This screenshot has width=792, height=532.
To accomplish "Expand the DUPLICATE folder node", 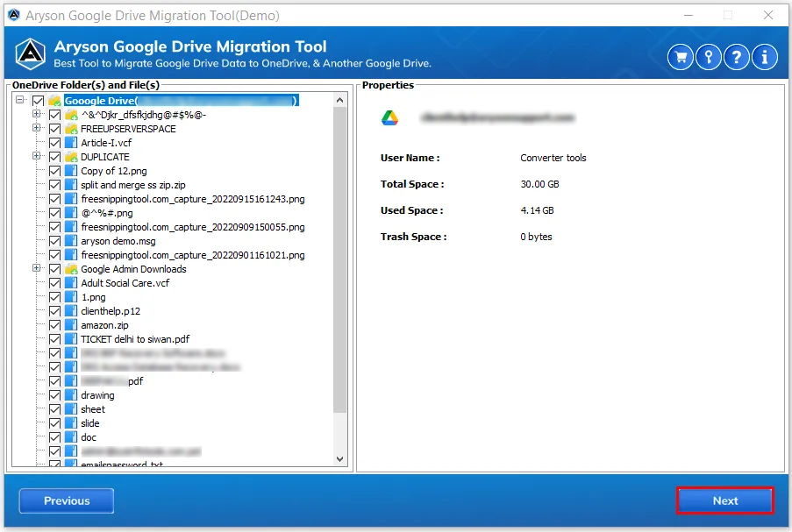I will tap(36, 156).
